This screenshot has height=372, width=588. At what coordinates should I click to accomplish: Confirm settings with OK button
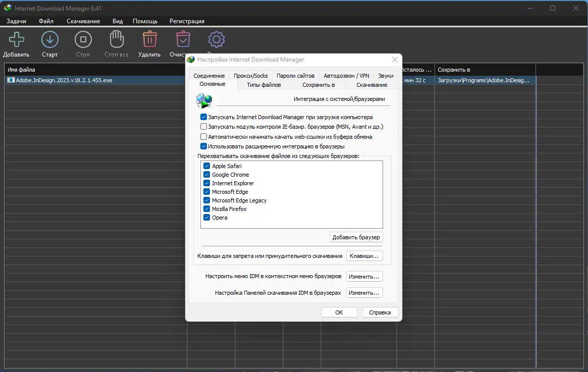[339, 312]
